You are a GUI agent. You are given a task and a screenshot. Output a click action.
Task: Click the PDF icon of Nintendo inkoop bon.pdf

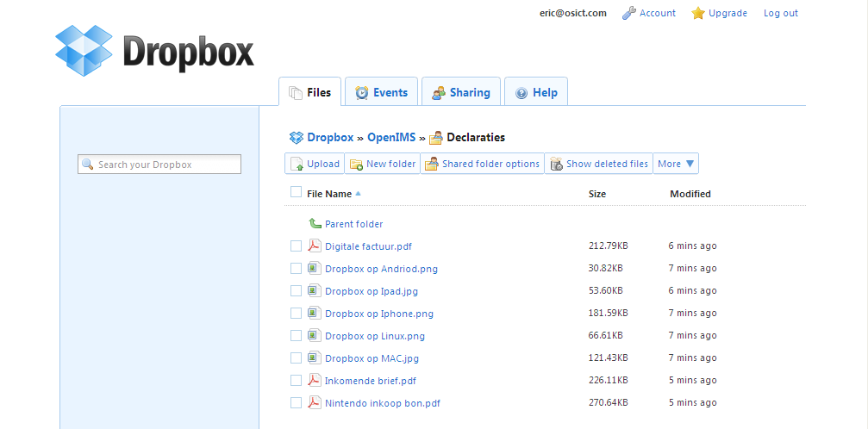pyautogui.click(x=315, y=402)
